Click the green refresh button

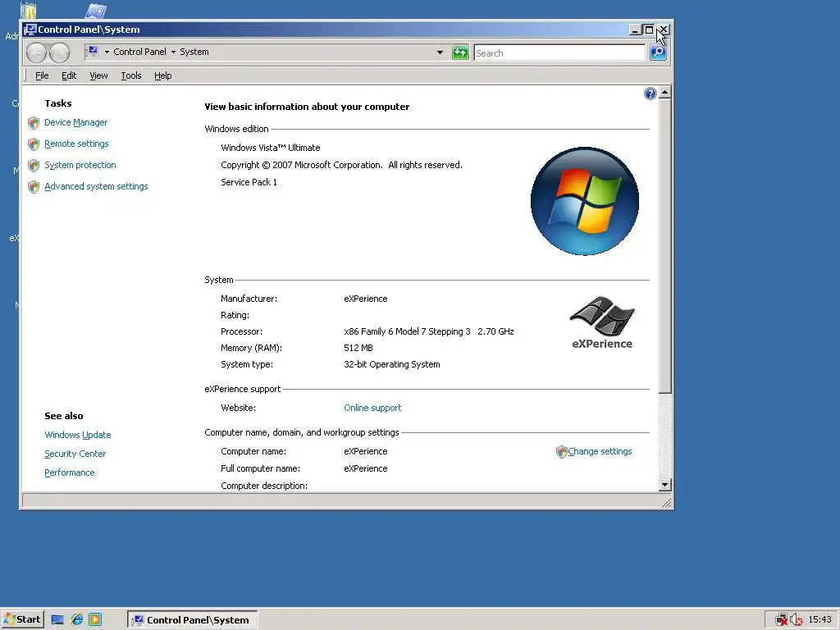pyautogui.click(x=460, y=52)
